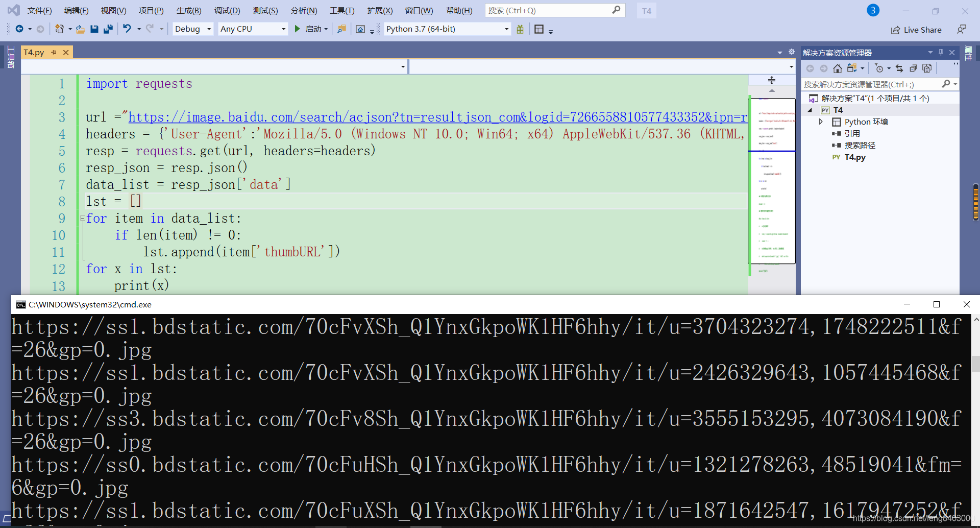Open the 帮助(H) menu
Viewport: 980px width, 528px height.
[x=459, y=11]
